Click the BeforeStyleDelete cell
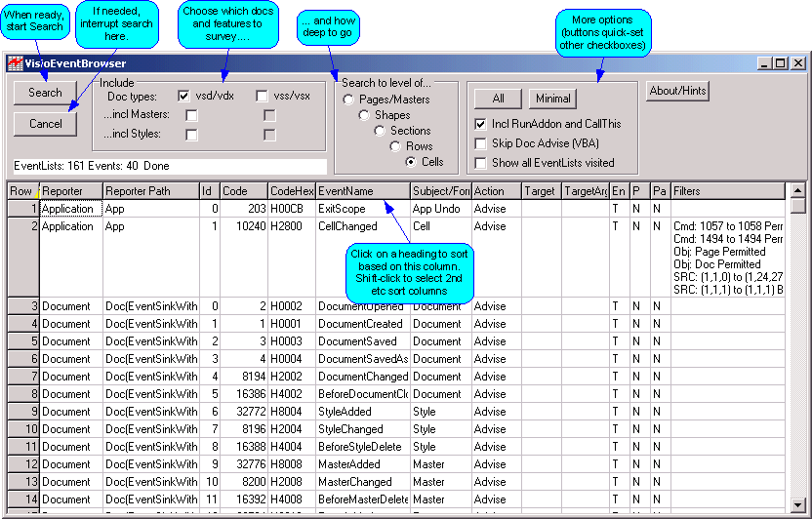The height and width of the screenshot is (519, 812). [x=362, y=447]
